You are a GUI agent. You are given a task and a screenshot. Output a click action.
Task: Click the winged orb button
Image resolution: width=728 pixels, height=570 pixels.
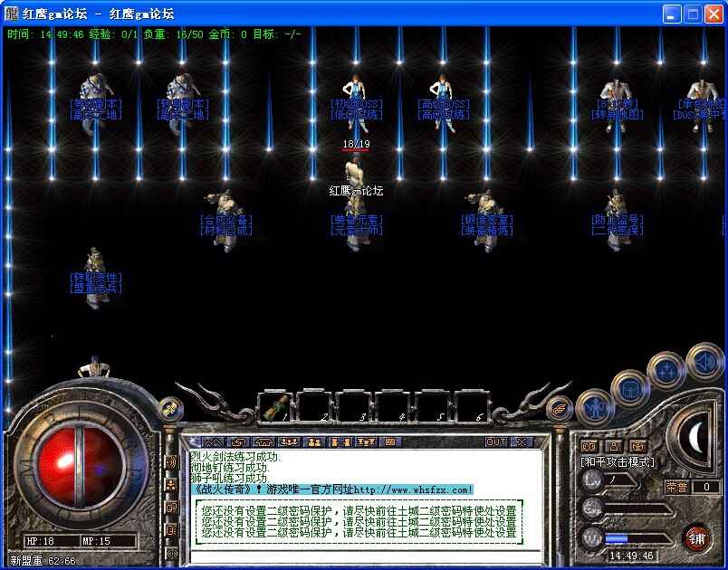pyautogui.click(x=560, y=407)
